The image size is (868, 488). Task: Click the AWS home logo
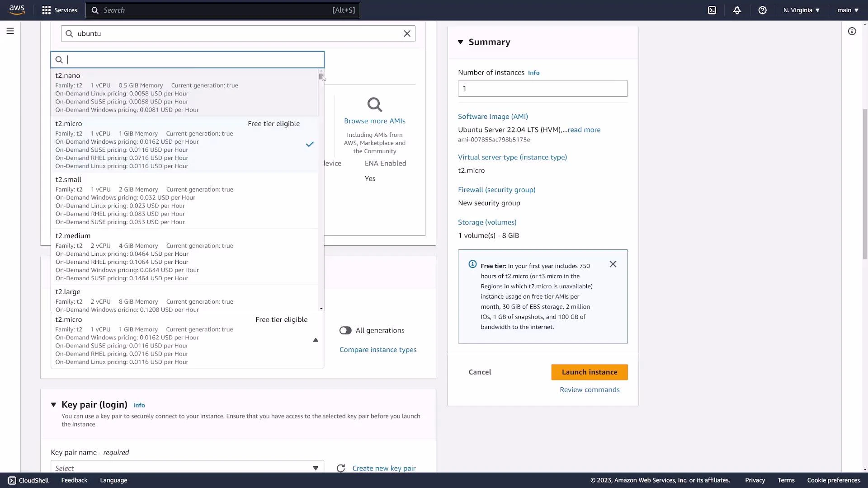17,10
